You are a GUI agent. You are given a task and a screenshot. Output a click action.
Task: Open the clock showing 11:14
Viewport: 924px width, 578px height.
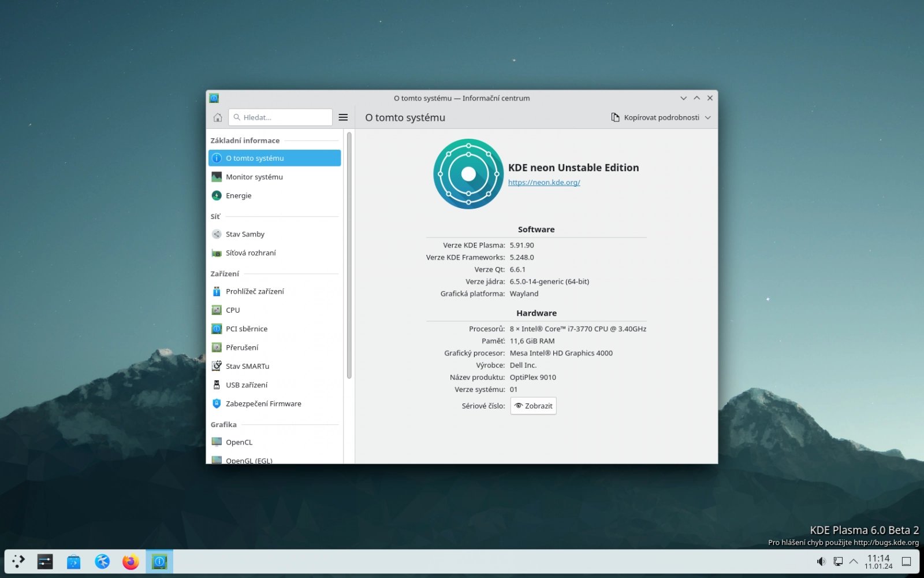pyautogui.click(x=878, y=561)
